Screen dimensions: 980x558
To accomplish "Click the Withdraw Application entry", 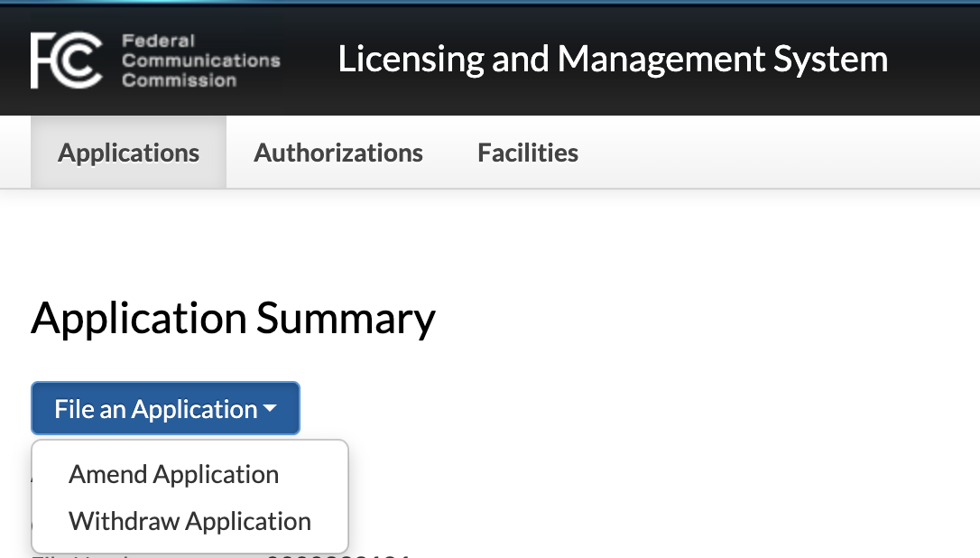I will tap(189, 521).
